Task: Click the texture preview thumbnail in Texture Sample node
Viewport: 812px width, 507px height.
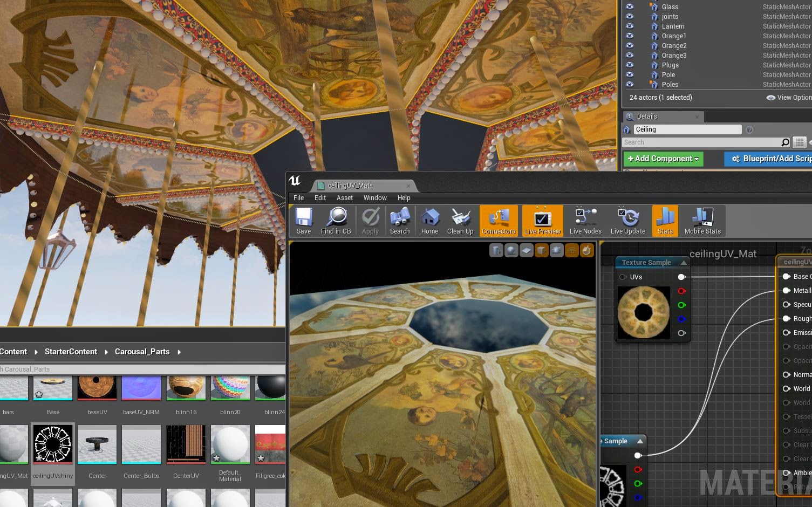Action: pyautogui.click(x=644, y=313)
